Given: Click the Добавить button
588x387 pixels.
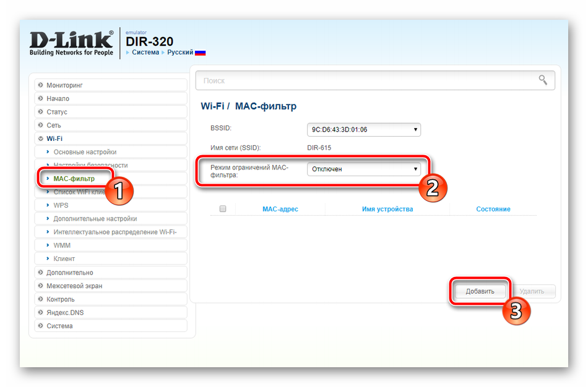Looking at the screenshot, I should (x=480, y=291).
